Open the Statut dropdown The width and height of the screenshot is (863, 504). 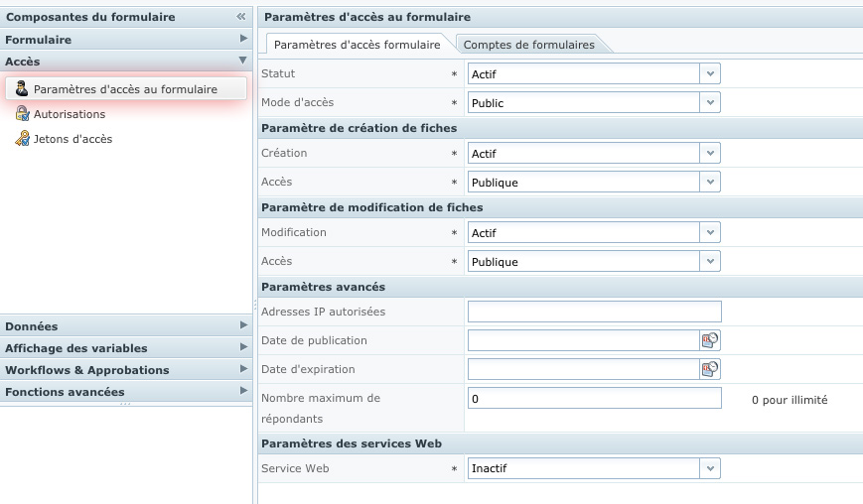[709, 73]
